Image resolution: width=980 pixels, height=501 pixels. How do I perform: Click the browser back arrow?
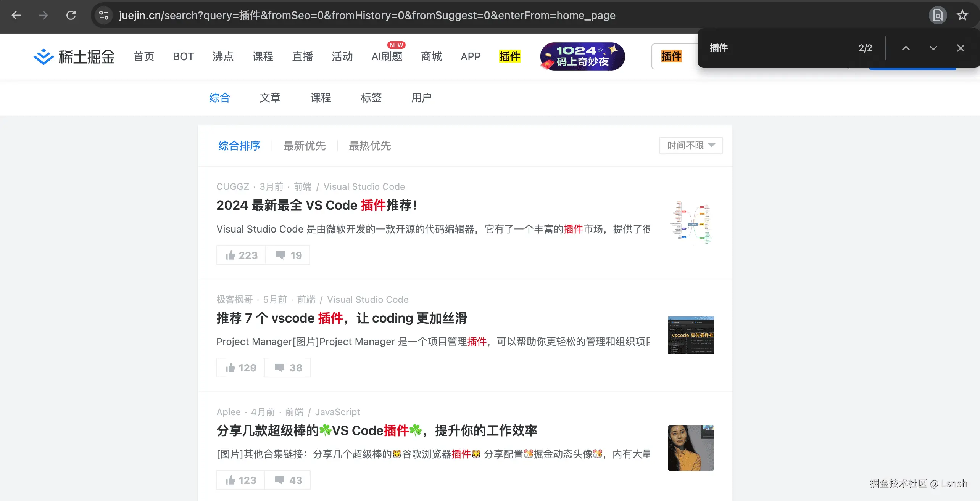(x=16, y=15)
